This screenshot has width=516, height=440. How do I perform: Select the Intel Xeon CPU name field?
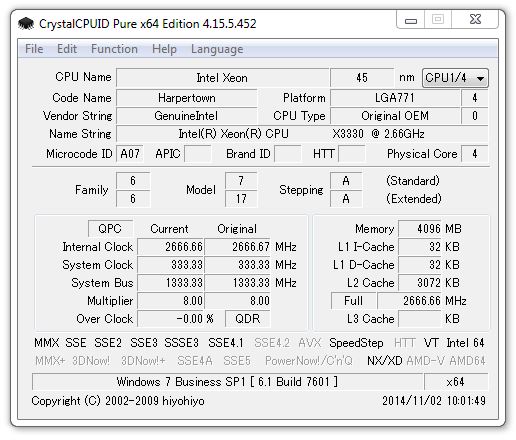[x=222, y=78]
